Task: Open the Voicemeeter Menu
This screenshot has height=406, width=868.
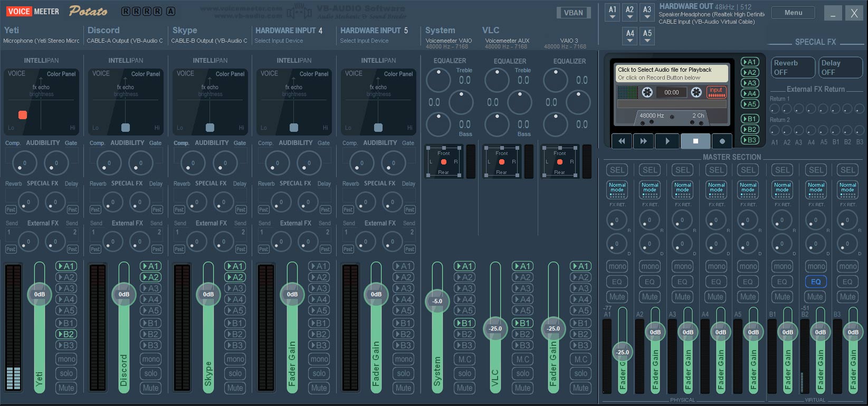Action: tap(793, 13)
